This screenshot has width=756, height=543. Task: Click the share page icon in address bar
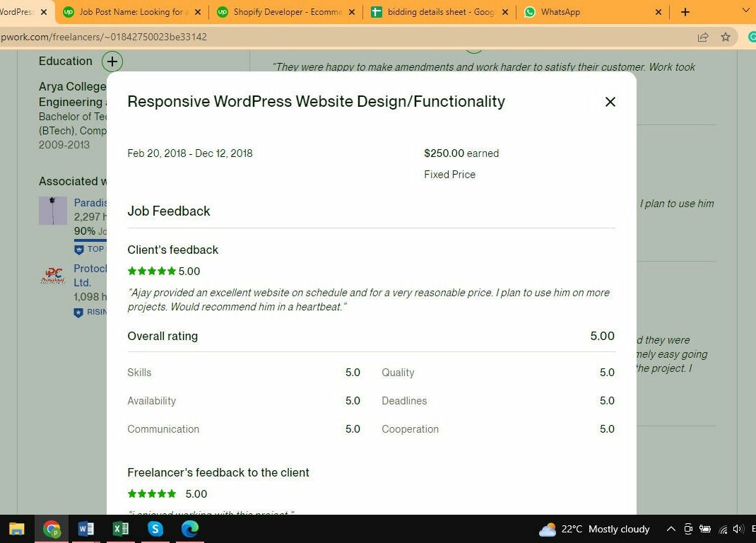click(703, 37)
